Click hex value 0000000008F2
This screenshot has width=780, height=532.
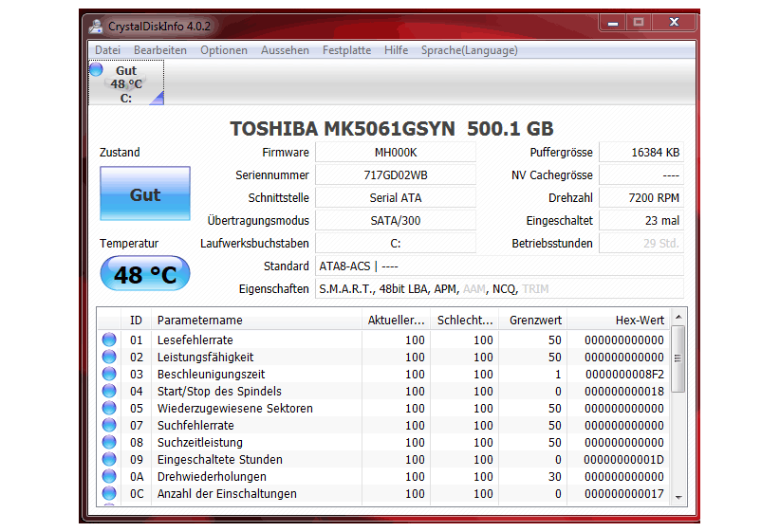coord(624,374)
